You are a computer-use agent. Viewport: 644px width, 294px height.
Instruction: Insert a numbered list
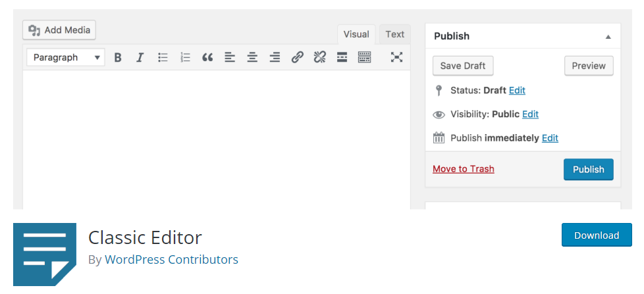(x=185, y=58)
